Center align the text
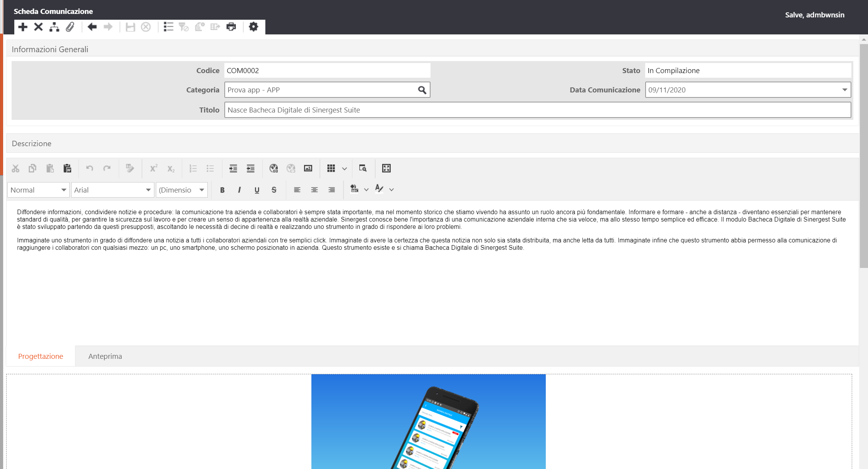868x469 pixels. coord(314,190)
